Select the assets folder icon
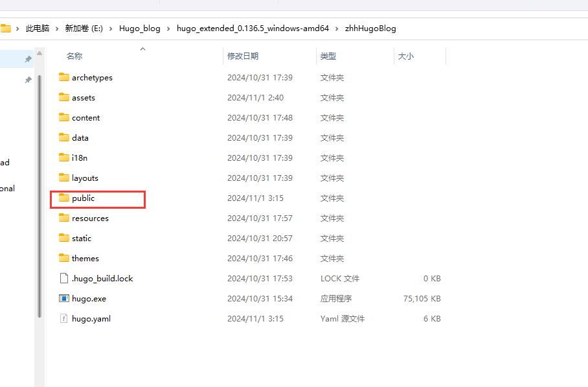Viewport: 588px width, 387px height. point(63,97)
